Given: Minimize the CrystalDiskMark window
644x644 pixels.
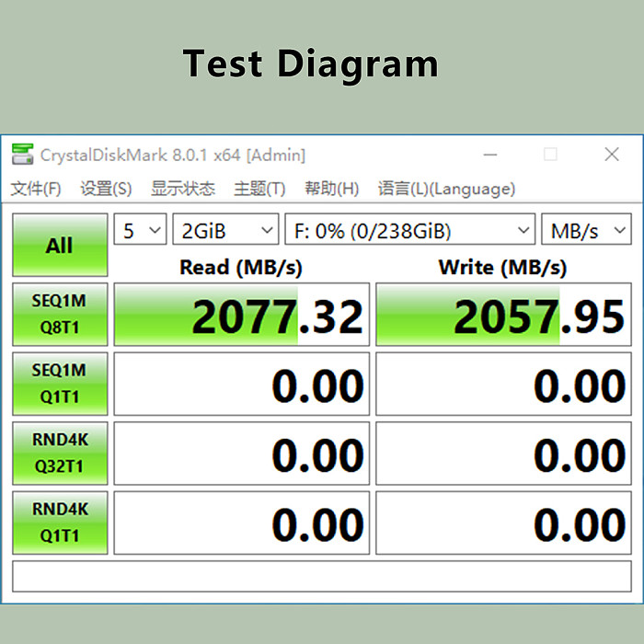Looking at the screenshot, I should (x=490, y=155).
